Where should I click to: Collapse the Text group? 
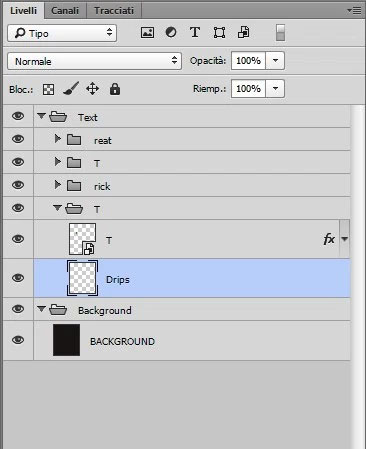pyautogui.click(x=41, y=116)
